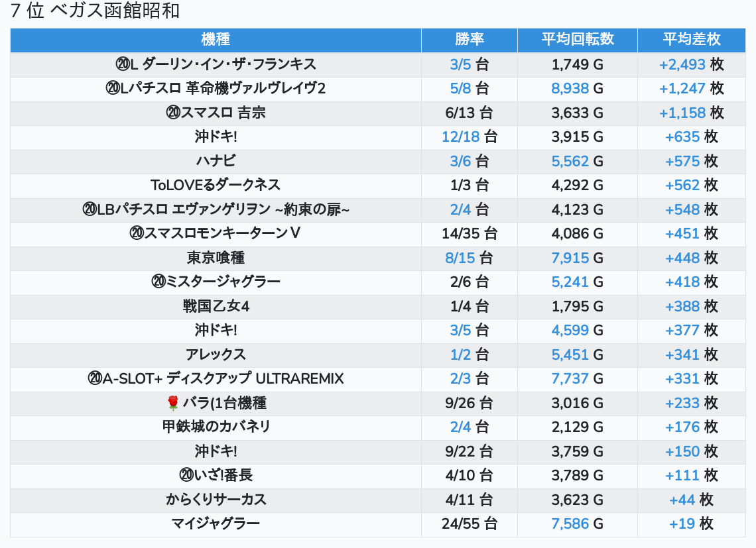Select the ToLOVEるダークネス machine name
Screen dimensions: 756x548
tap(216, 185)
